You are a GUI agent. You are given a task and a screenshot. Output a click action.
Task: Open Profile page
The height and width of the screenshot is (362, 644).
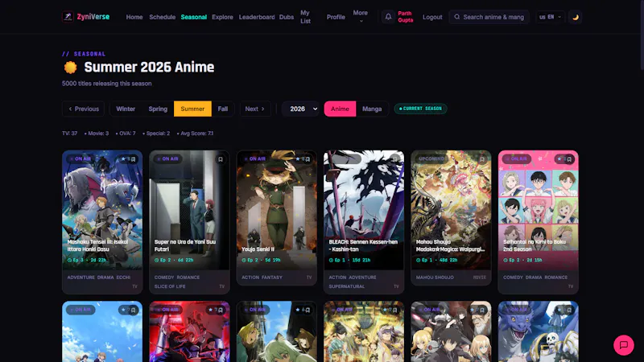pyautogui.click(x=336, y=17)
